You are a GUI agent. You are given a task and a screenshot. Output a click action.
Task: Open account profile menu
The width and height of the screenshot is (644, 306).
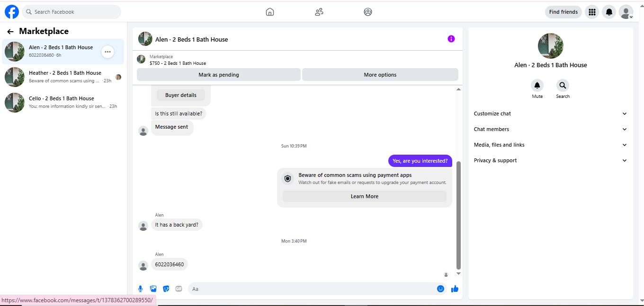[626, 12]
